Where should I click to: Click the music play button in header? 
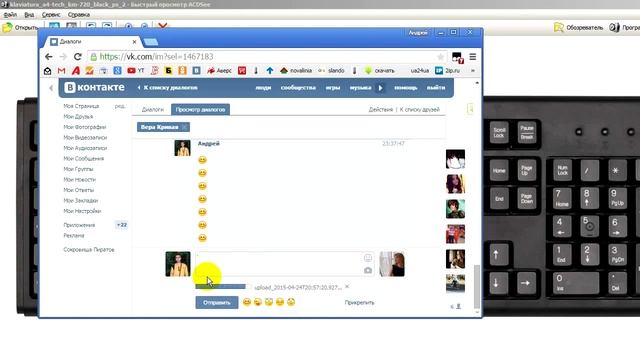[380, 88]
